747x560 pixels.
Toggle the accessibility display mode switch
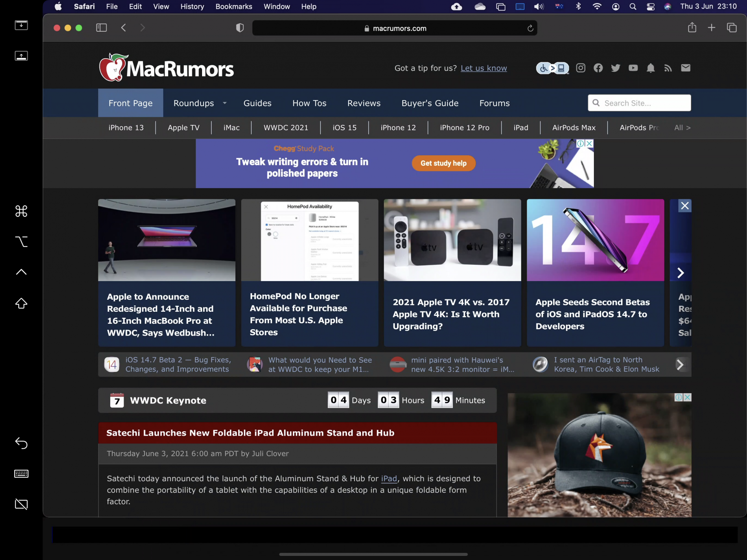(552, 68)
